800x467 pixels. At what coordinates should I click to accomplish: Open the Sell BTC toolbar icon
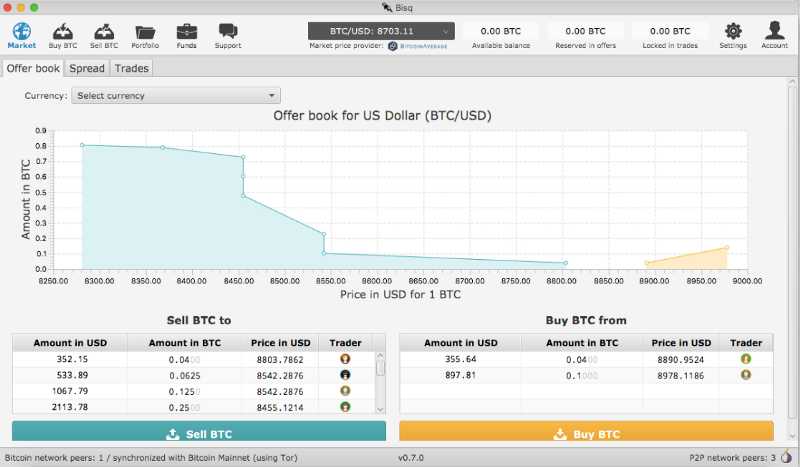104,32
